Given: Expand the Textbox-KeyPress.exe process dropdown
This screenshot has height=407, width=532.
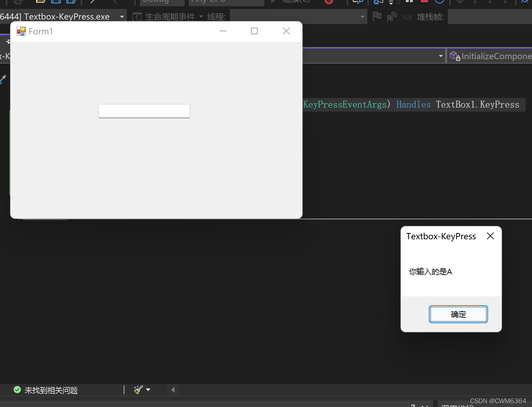Looking at the screenshot, I should pyautogui.click(x=121, y=16).
